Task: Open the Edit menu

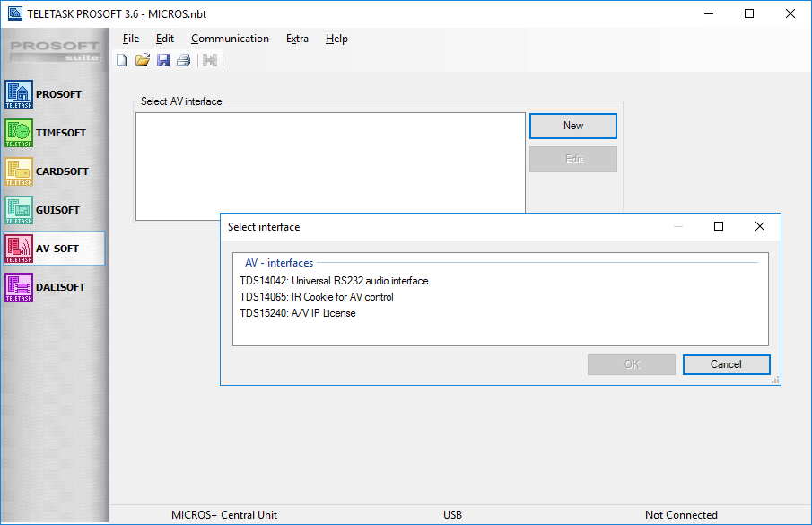Action: [x=165, y=39]
